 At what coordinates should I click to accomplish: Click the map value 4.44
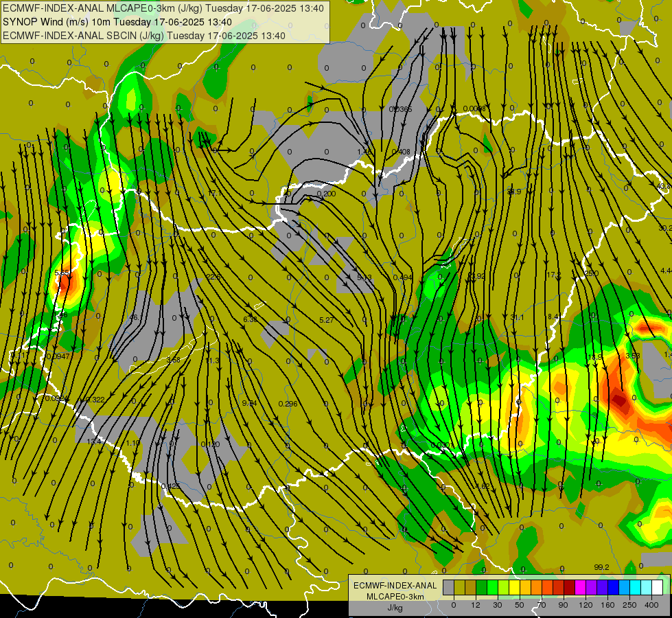tap(666, 271)
